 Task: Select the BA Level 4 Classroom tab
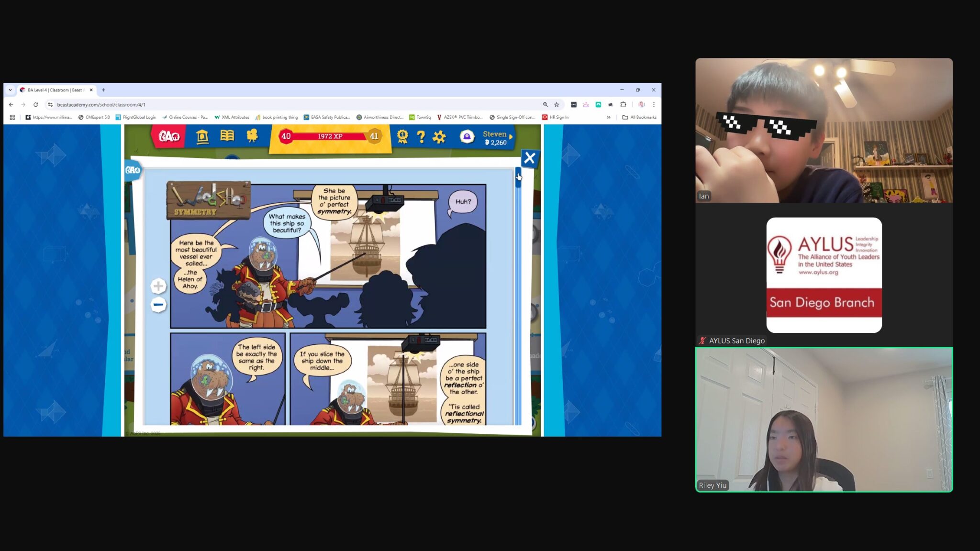click(55, 90)
